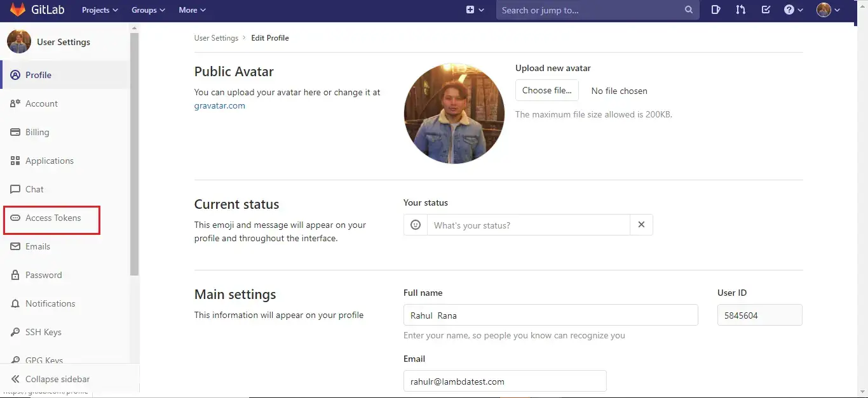Open the merge requests icon in navbar
The image size is (868, 398).
click(740, 10)
